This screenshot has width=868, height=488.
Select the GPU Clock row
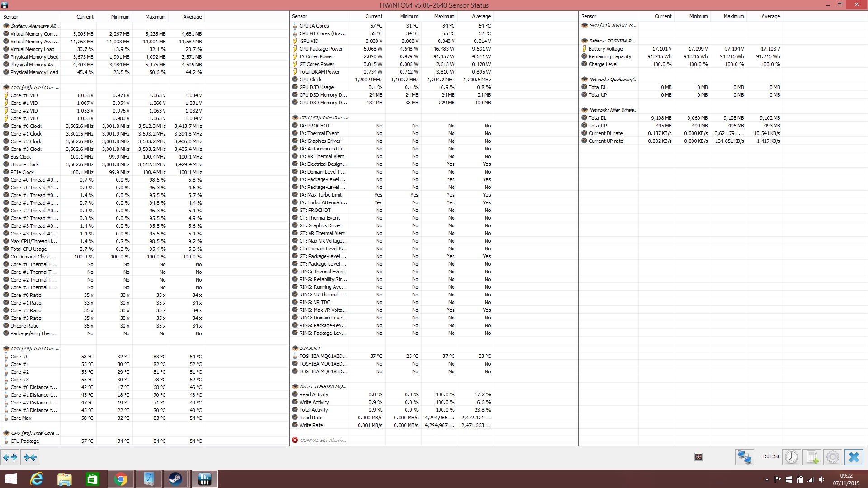click(x=392, y=80)
